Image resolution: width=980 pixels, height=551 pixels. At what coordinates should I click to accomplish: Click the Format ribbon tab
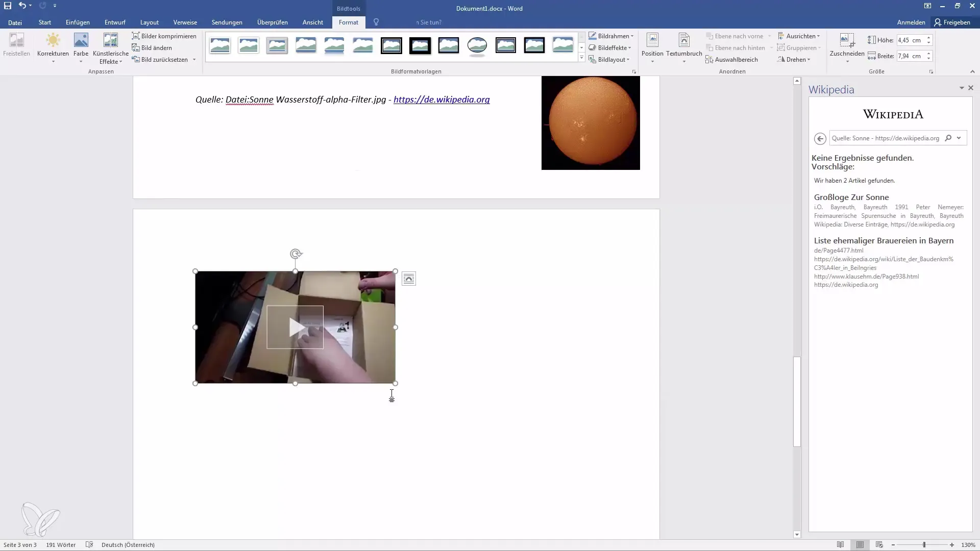(348, 22)
